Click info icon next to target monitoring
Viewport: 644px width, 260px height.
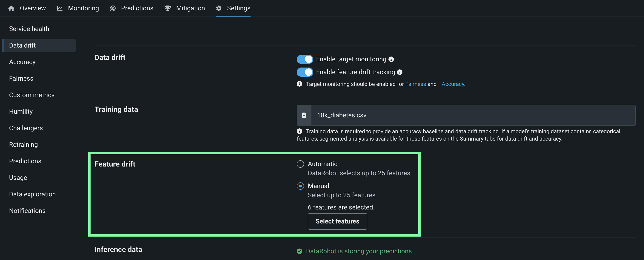[391, 59]
